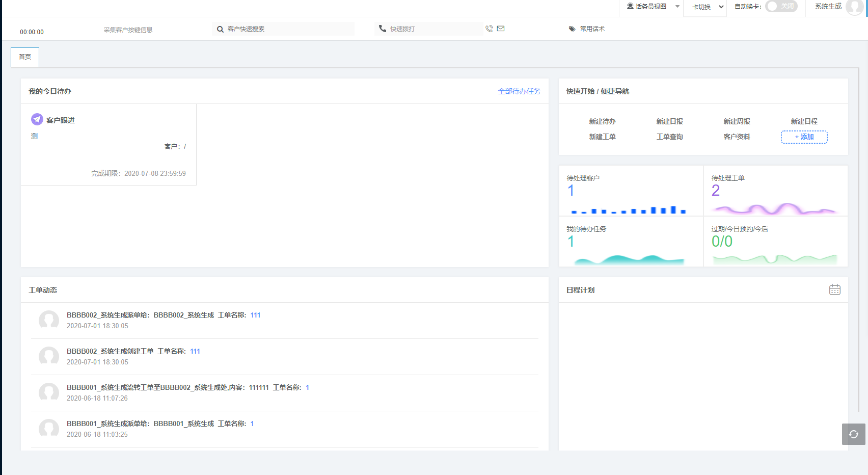Toggle the 自动换卡 switch
868x475 pixels.
pos(781,7)
